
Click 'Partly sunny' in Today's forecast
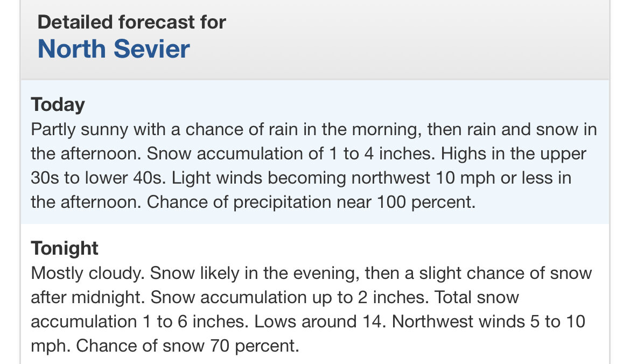coord(80,130)
